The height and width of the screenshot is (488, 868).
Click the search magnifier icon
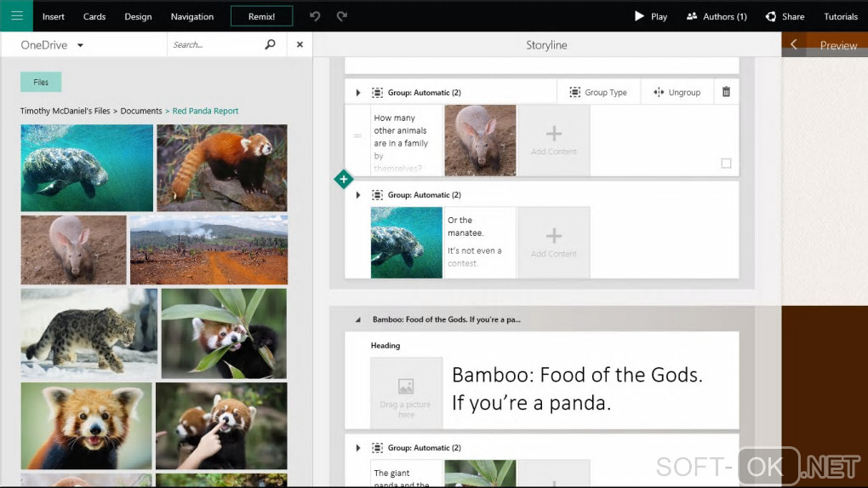click(x=271, y=44)
